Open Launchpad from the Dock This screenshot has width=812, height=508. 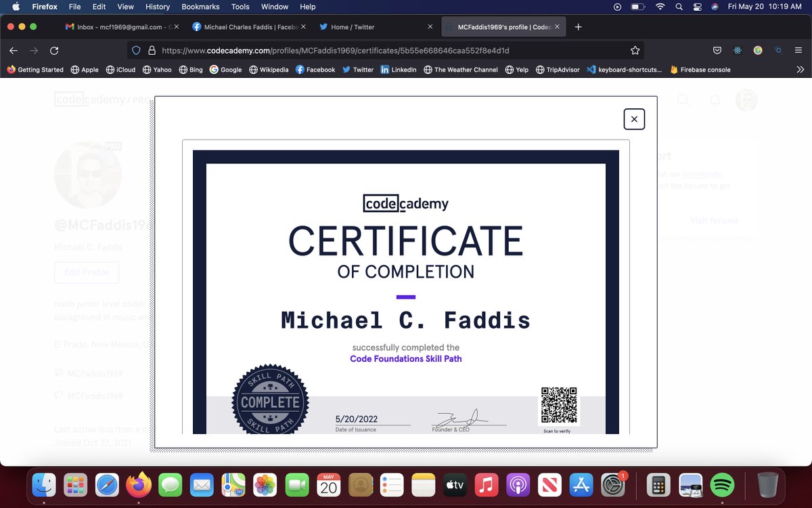[x=76, y=485]
